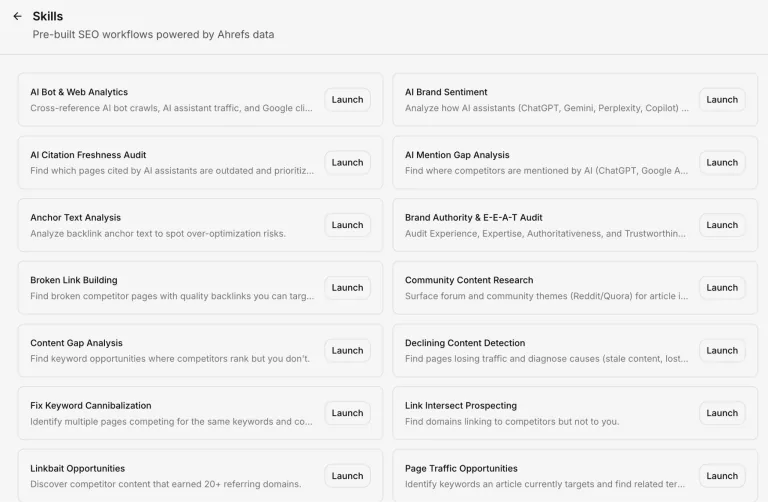Launch AI Mention Gap Analysis
This screenshot has width=768, height=502.
pyautogui.click(x=722, y=162)
